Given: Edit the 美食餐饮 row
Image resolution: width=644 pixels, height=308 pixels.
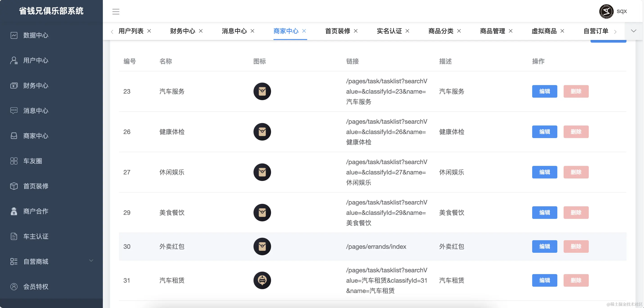Looking at the screenshot, I should [x=544, y=213].
